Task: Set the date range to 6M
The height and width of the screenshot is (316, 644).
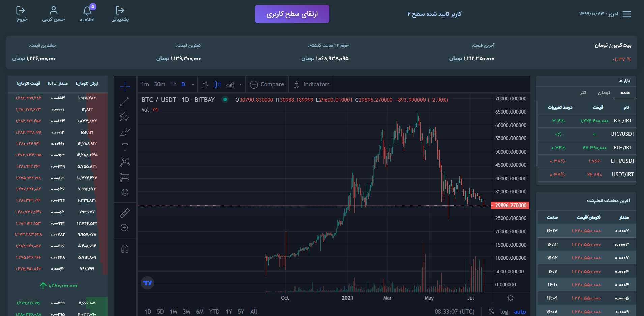Action: coord(200,312)
